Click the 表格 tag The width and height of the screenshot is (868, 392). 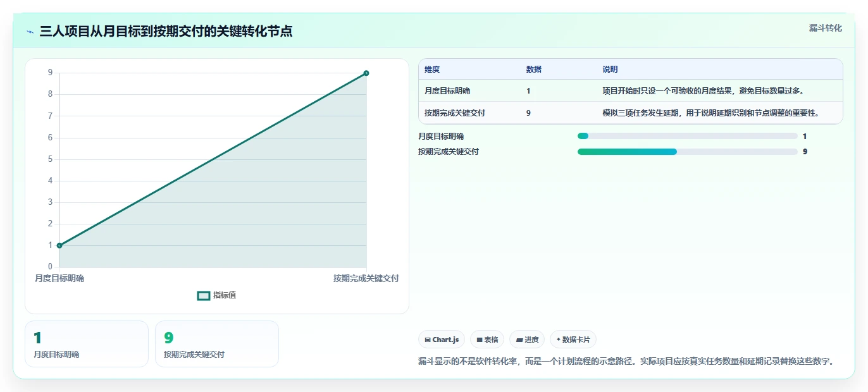(487, 340)
